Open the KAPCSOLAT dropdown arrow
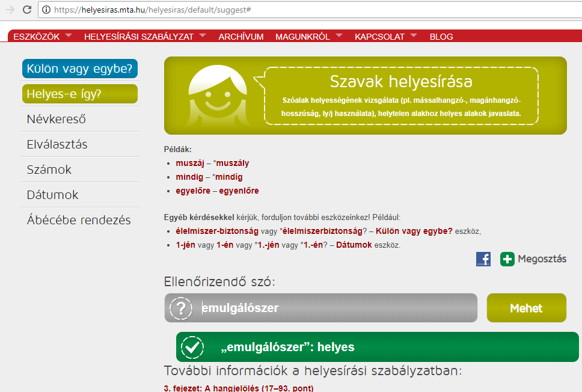Image resolution: width=582 pixels, height=392 pixels. (x=414, y=36)
